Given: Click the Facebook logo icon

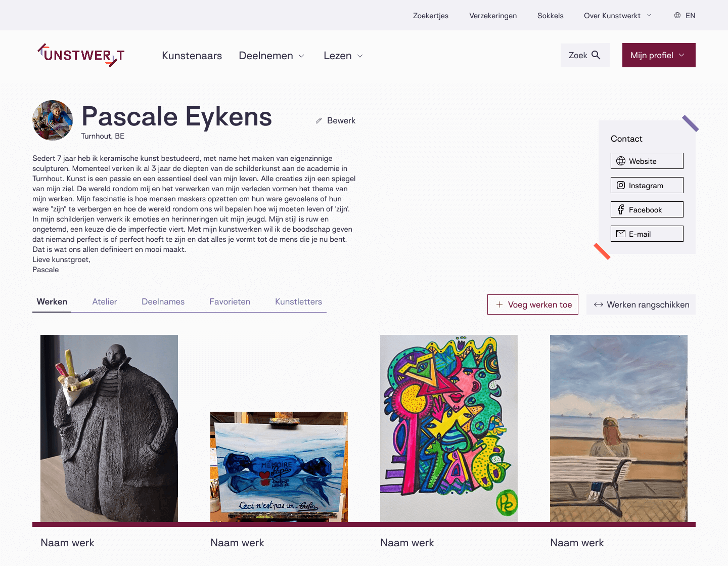Looking at the screenshot, I should [621, 209].
